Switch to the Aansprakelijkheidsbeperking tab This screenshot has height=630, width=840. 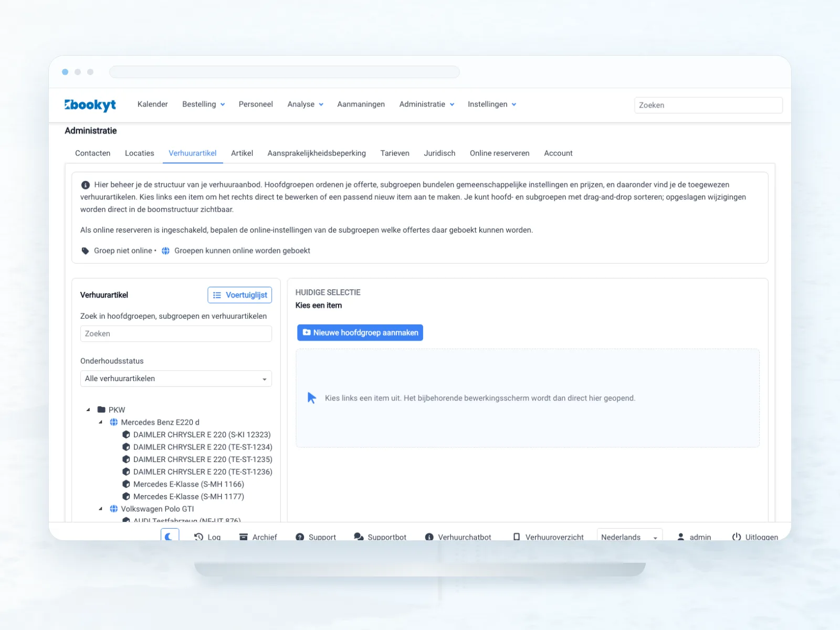317,153
